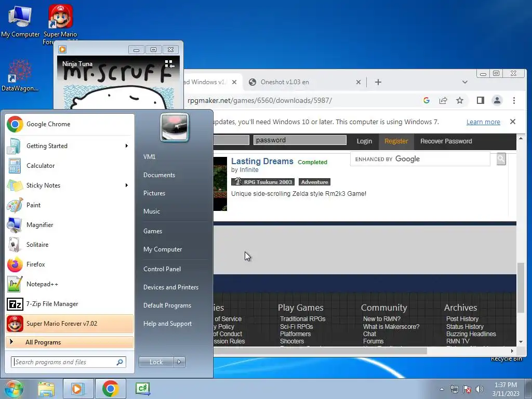Switch media player to library view
The width and height of the screenshot is (532, 399).
click(x=169, y=64)
